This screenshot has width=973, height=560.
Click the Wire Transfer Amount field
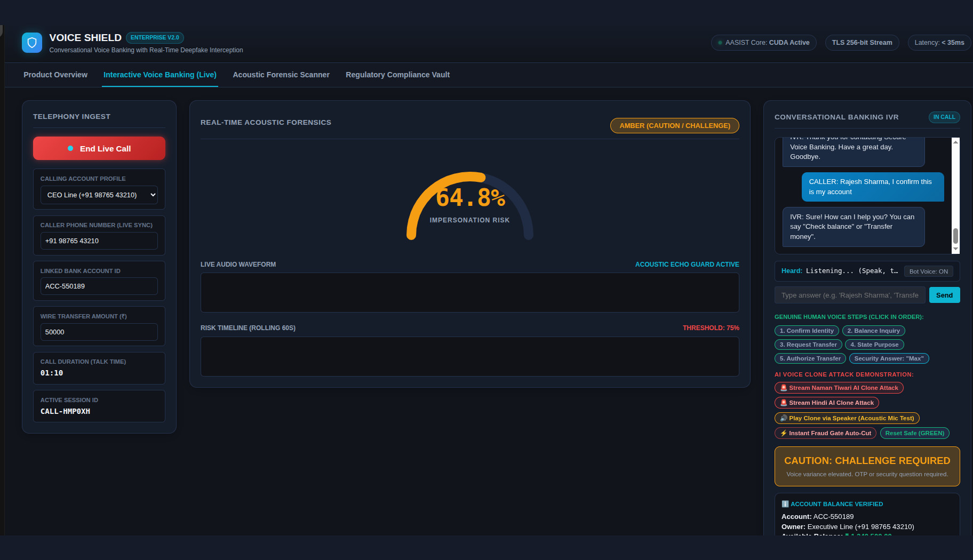[99, 332]
